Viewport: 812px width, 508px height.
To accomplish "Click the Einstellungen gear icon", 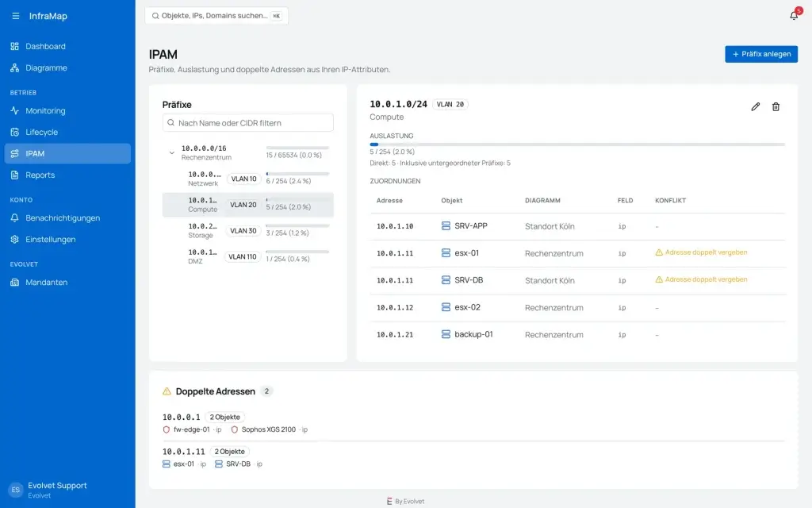I will click(14, 240).
